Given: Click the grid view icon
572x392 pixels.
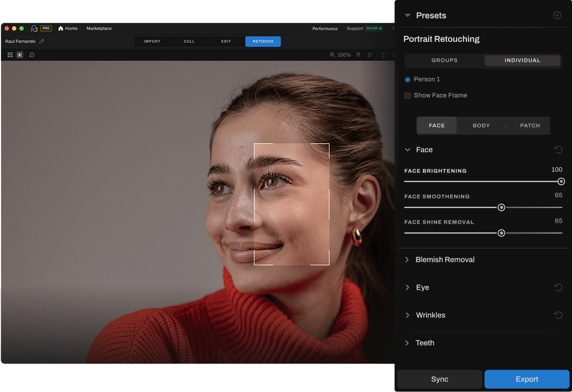Looking at the screenshot, I should [x=10, y=55].
